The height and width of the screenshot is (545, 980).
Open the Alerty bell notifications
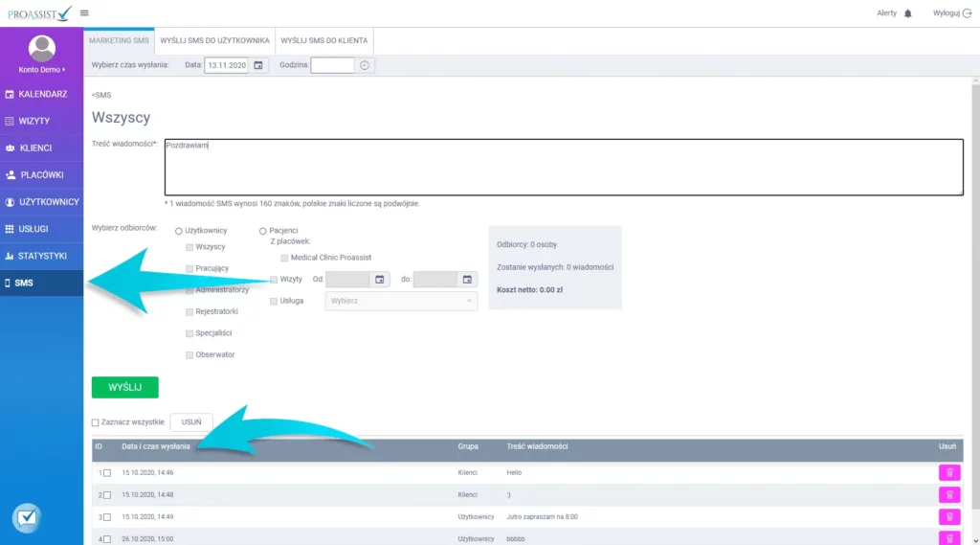908,13
